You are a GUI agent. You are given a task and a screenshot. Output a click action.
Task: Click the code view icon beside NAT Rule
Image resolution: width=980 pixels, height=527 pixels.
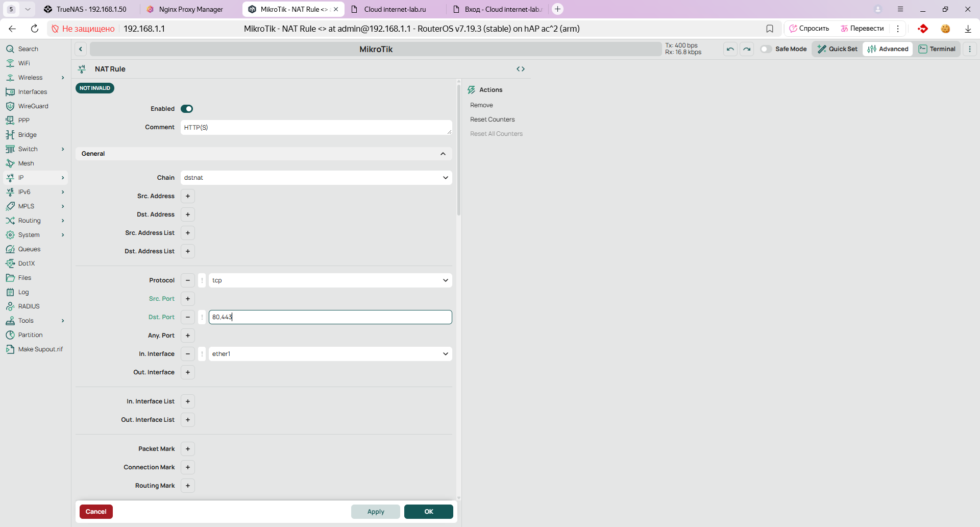pyautogui.click(x=521, y=69)
